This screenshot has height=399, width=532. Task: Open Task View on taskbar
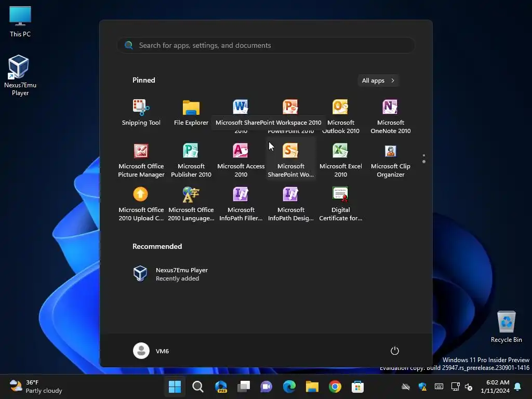tap(244, 387)
